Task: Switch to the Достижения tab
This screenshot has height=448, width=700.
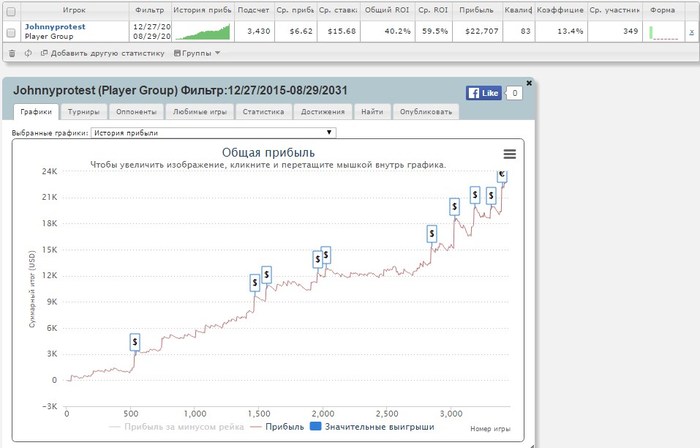Action: point(323,112)
